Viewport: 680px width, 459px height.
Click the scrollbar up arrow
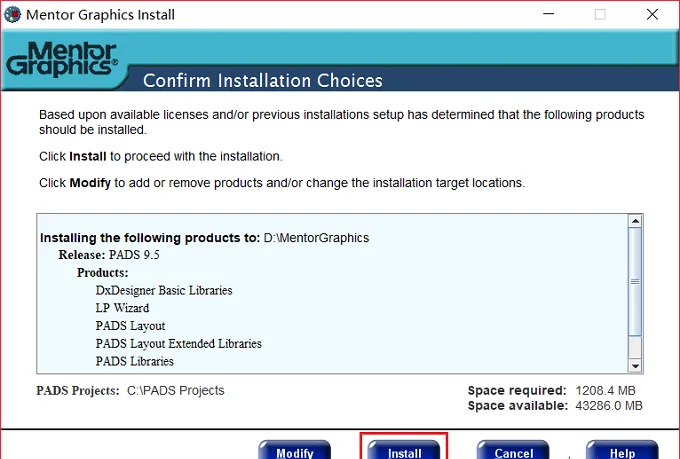pos(635,221)
